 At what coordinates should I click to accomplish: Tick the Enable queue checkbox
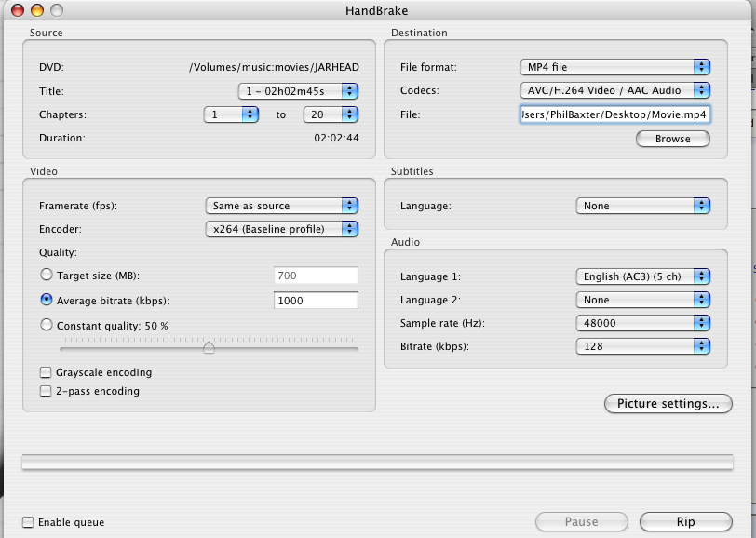tap(28, 522)
